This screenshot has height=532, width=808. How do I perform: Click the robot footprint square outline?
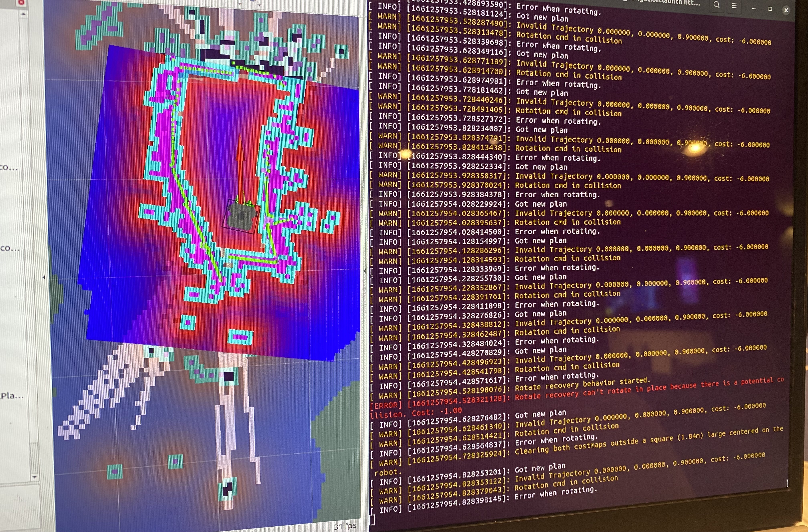[225, 213]
